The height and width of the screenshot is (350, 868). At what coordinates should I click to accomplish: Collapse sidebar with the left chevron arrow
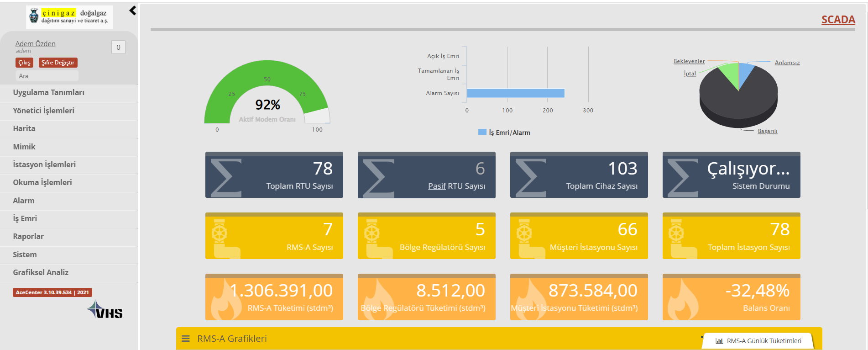[x=133, y=11]
